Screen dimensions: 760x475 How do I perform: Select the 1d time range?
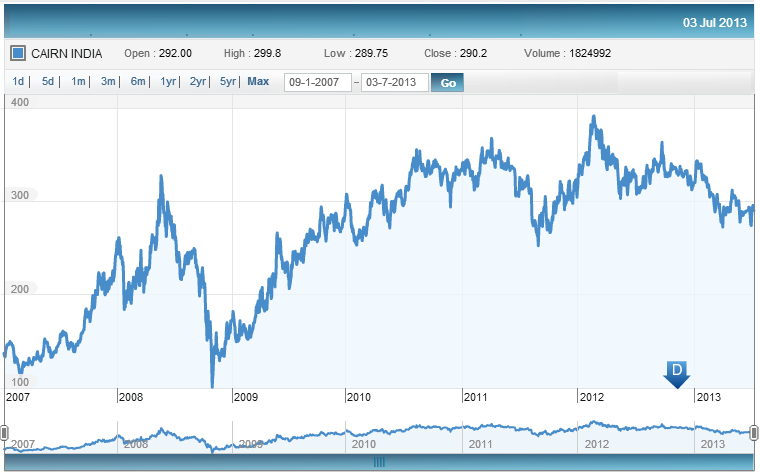[x=18, y=82]
